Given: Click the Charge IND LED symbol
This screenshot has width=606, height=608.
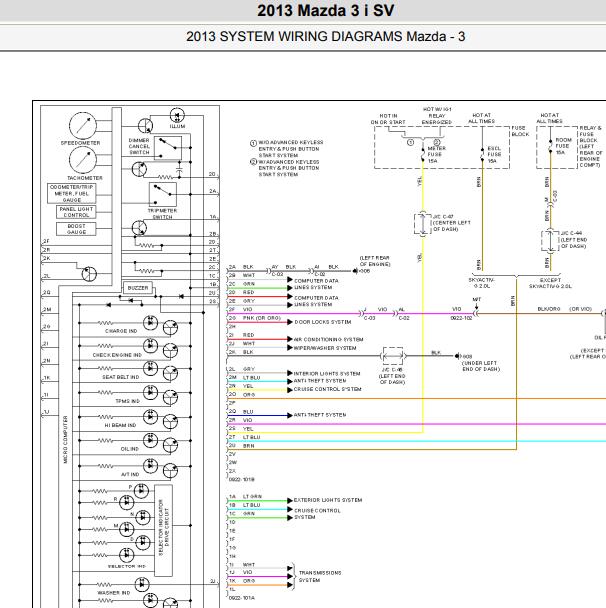Looking at the screenshot, I should 150,323.
